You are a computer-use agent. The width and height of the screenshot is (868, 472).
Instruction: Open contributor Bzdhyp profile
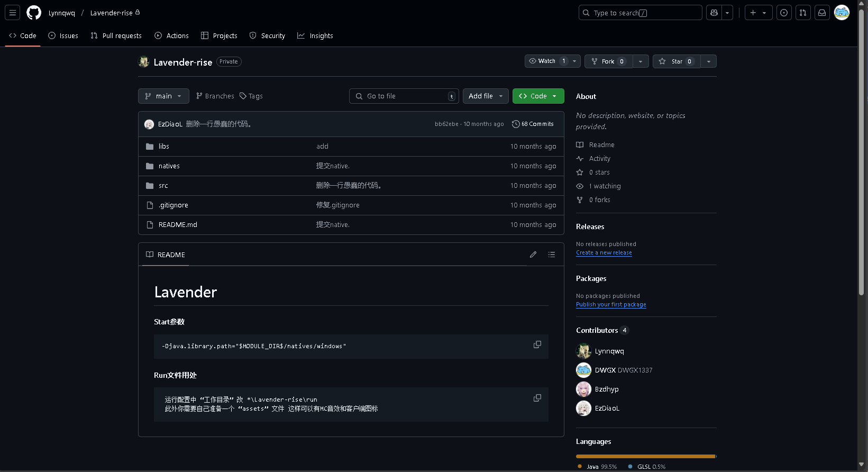click(607, 389)
